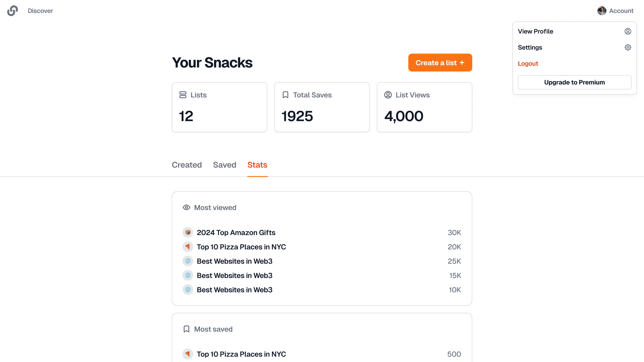Go to the Discover page link
Viewport: 644px width, 362px height.
click(40, 11)
